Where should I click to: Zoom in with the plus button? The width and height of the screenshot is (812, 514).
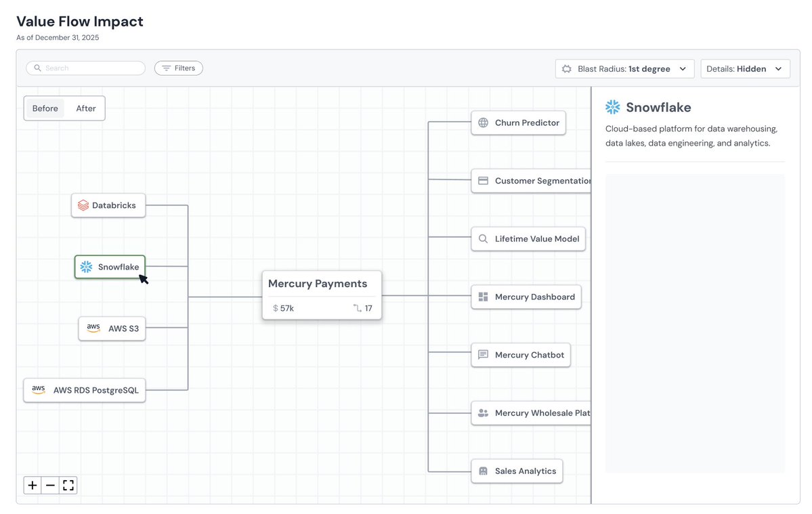click(x=33, y=485)
